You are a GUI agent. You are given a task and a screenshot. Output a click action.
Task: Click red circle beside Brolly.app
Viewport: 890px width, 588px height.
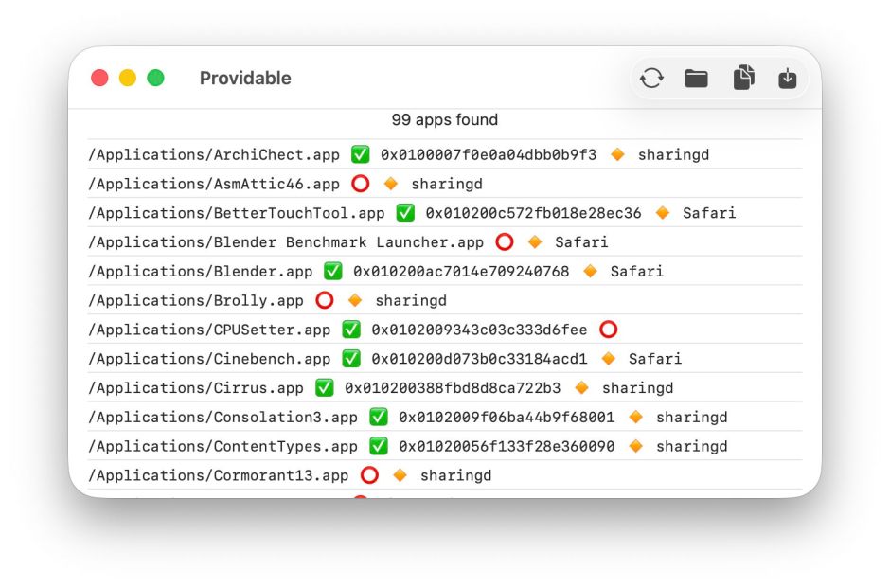pos(324,300)
